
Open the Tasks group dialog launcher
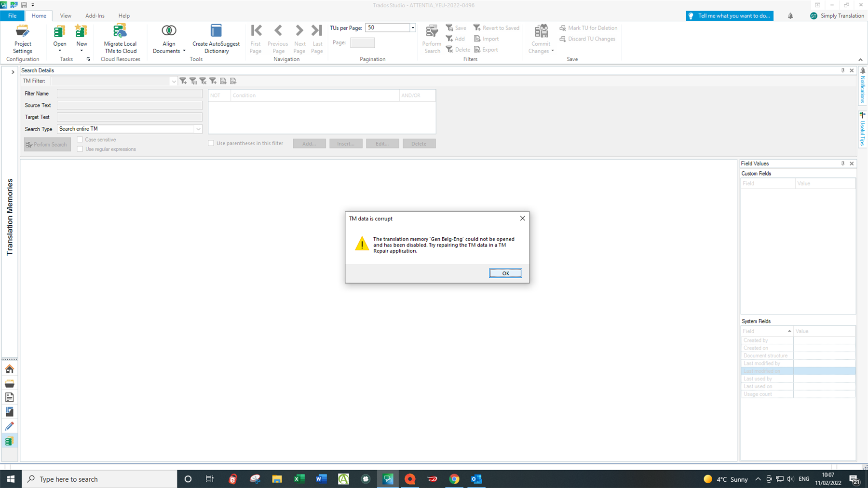88,59
